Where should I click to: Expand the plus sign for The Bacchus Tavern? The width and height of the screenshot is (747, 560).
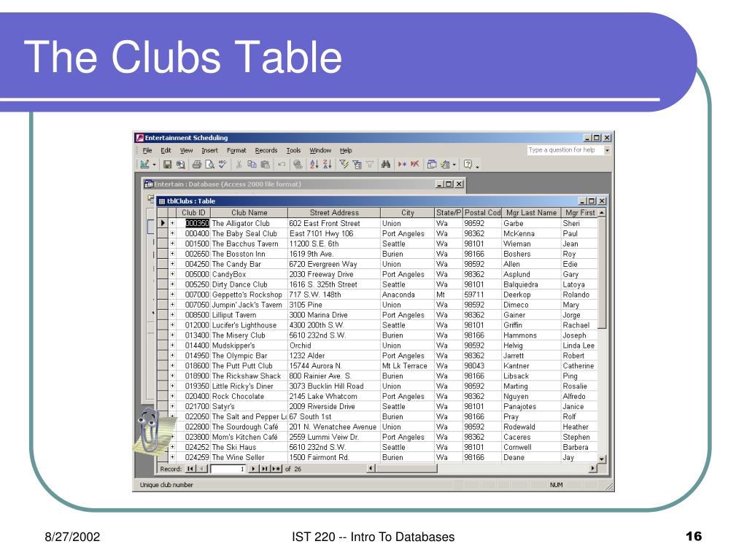pos(172,244)
